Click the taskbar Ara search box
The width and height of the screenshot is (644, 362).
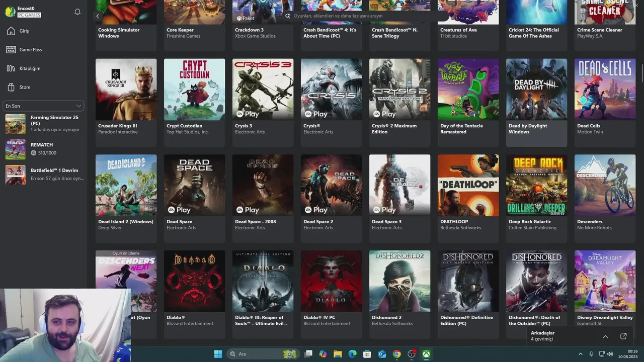(263, 354)
